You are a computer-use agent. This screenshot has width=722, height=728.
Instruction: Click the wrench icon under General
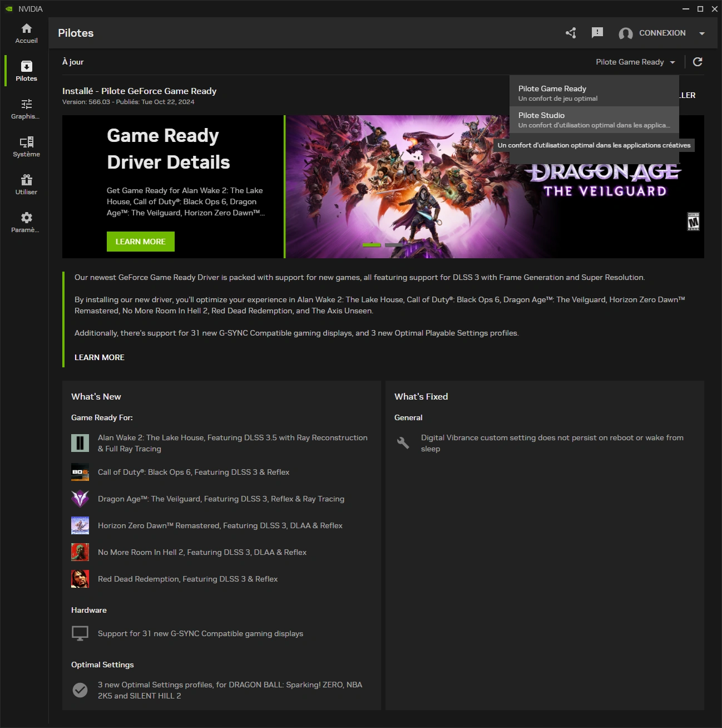tap(403, 443)
